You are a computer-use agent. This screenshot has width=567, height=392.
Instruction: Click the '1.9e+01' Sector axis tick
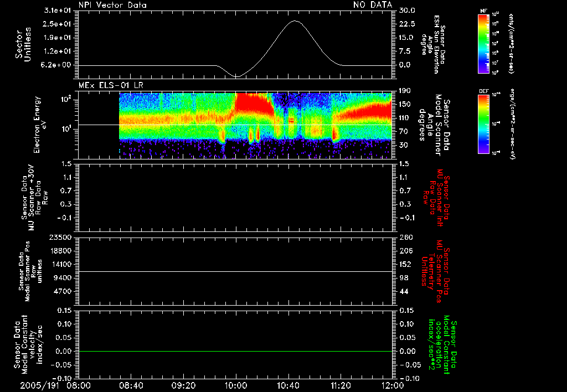[x=58, y=38]
